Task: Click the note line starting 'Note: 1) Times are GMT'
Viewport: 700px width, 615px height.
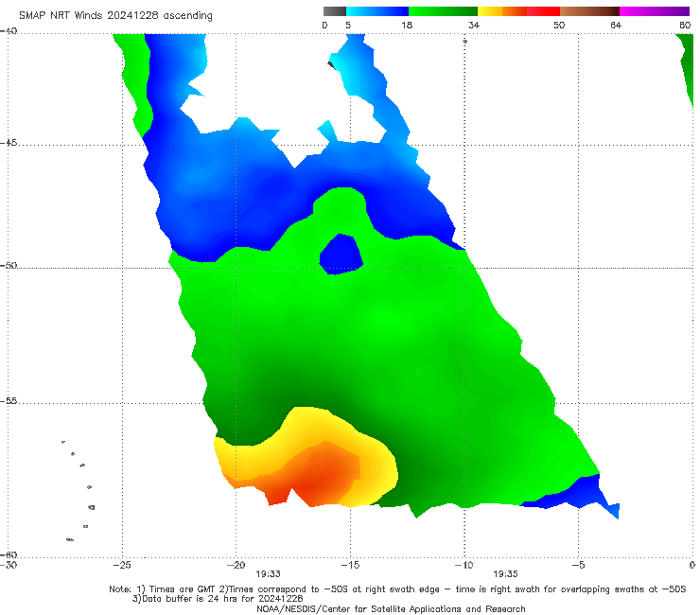Action: coord(397,589)
